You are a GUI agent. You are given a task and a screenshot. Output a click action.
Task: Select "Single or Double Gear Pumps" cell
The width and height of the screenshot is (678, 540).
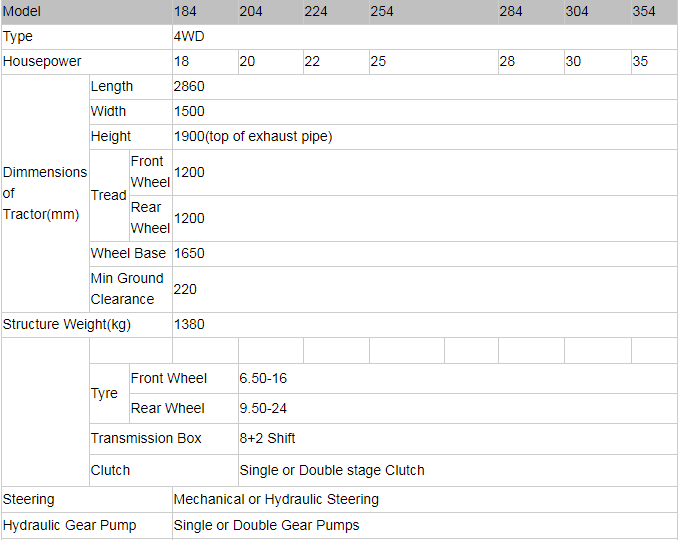(x=266, y=525)
